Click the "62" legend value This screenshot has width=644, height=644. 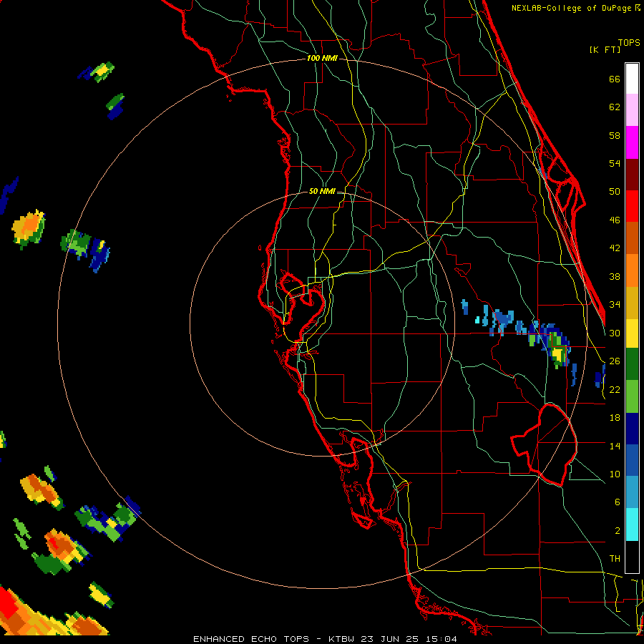[615, 107]
